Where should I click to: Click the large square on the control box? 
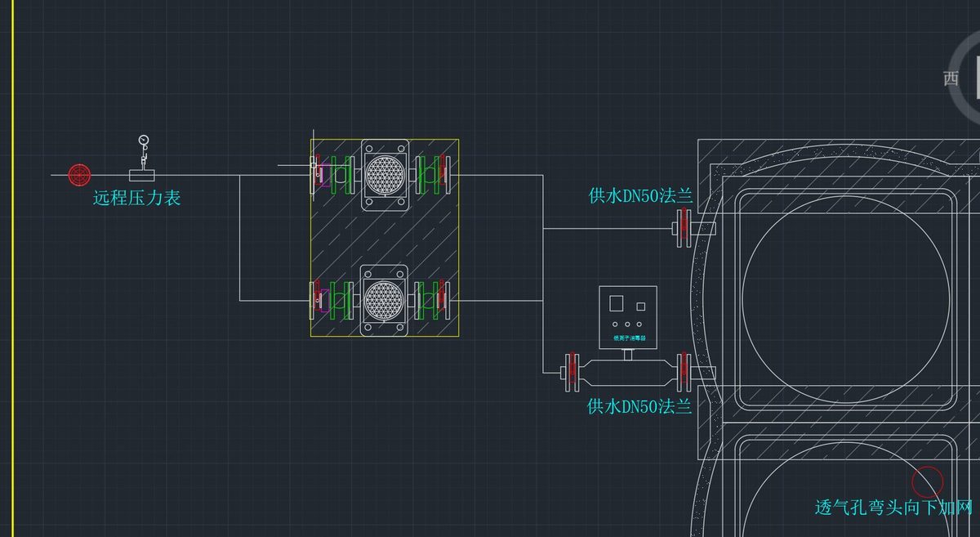(616, 303)
